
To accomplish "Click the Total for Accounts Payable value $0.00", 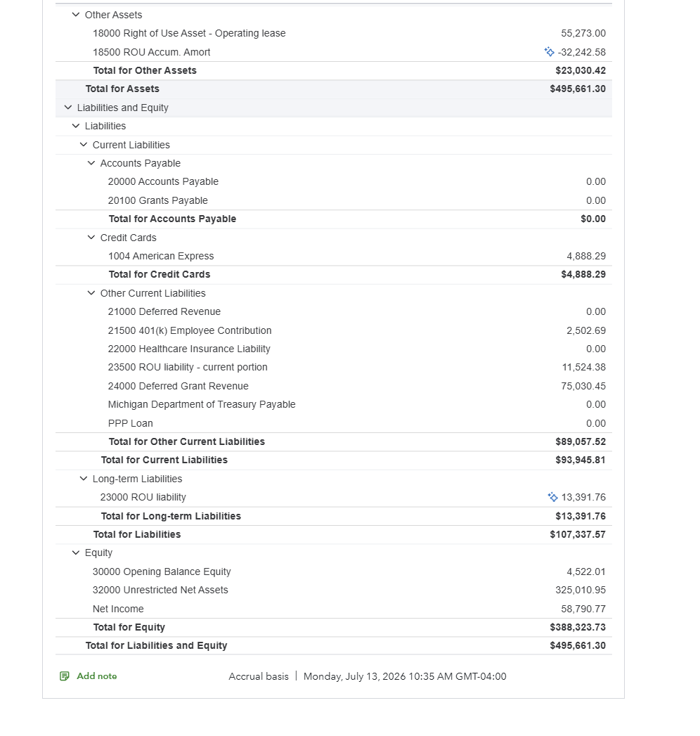I will (593, 219).
